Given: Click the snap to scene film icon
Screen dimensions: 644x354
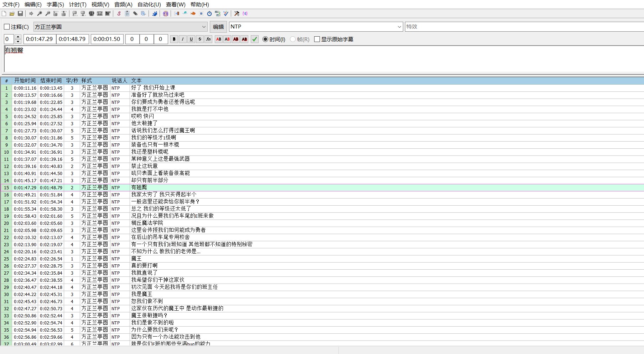Looking at the screenshot, I should (100, 14).
